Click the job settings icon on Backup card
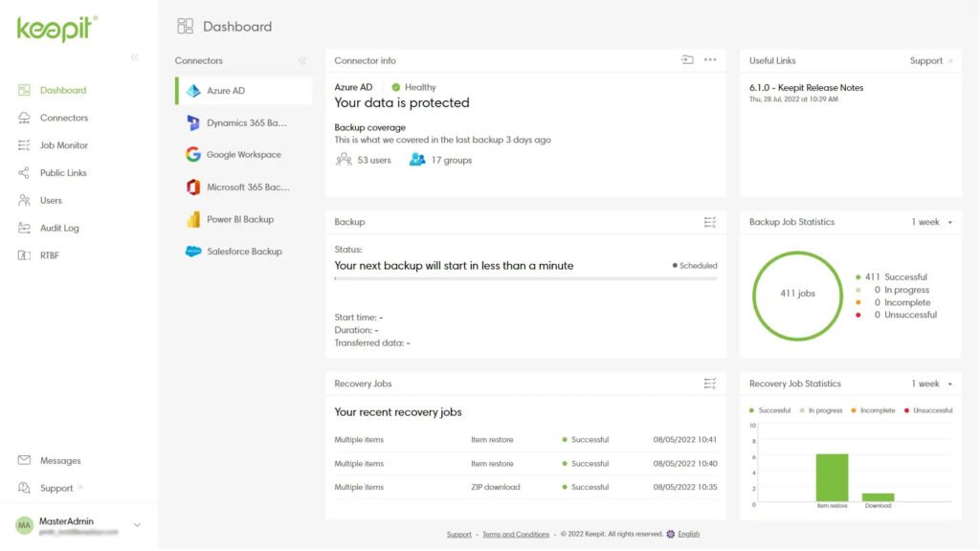Screen dimensions: 980x551 [x=709, y=221]
